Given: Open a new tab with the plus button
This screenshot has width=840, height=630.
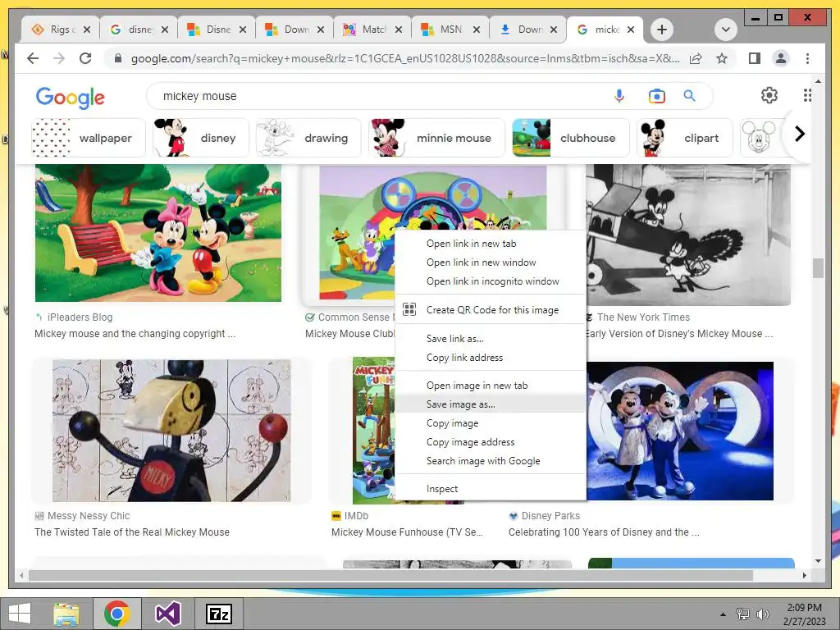Looking at the screenshot, I should pyautogui.click(x=662, y=30).
